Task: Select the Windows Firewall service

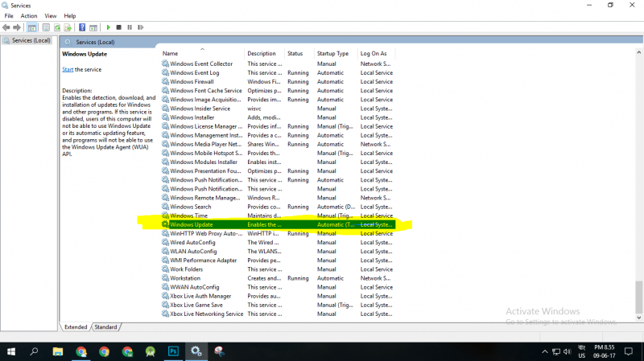Action: [278, 82]
